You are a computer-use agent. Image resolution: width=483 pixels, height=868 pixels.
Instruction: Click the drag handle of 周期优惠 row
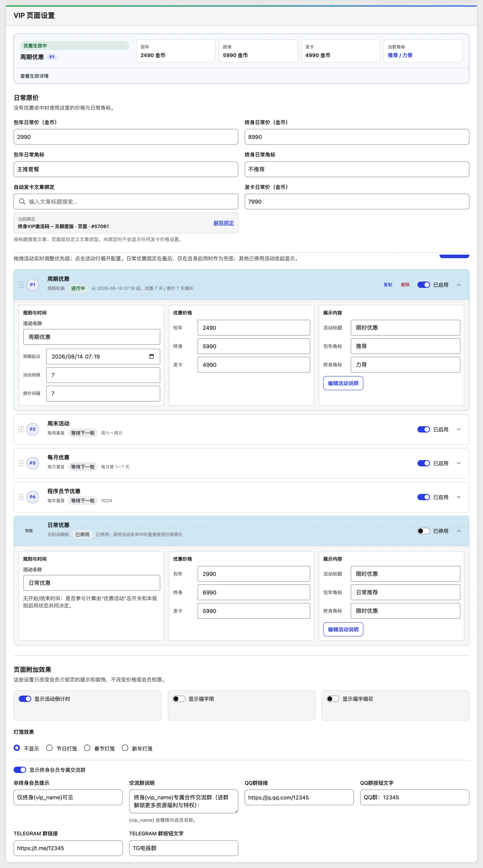point(21,285)
